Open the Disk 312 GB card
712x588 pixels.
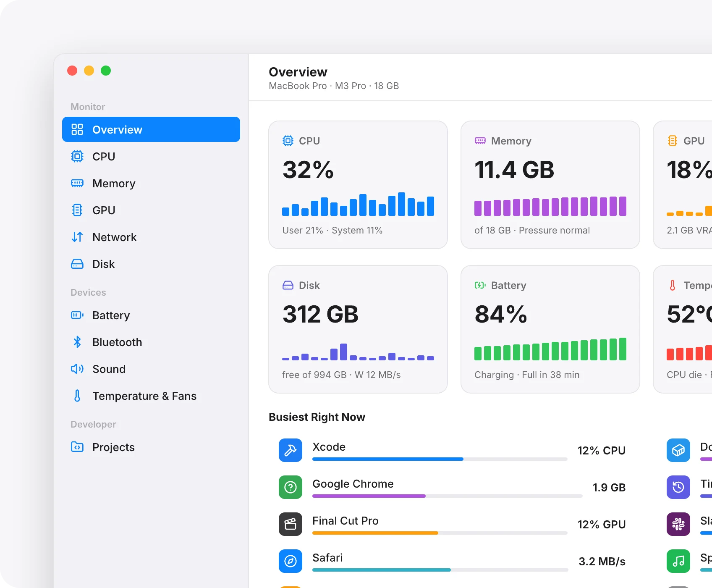tap(358, 329)
